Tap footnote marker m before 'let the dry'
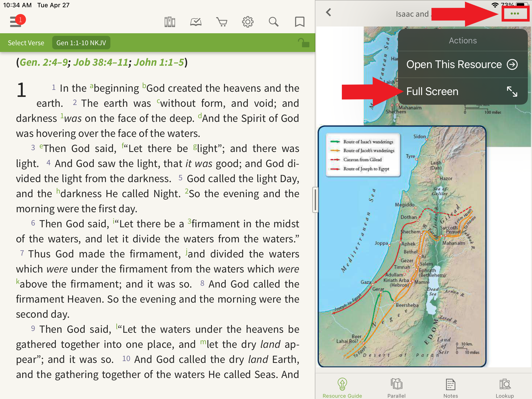532x399 pixels. click(203, 342)
